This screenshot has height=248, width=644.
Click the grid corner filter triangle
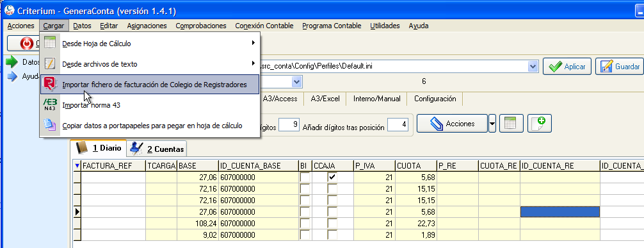click(x=77, y=166)
